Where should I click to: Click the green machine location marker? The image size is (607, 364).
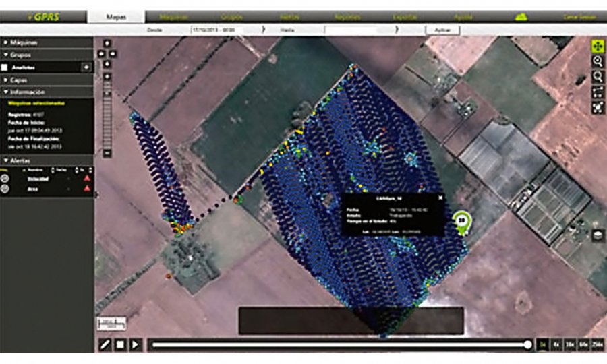point(461,222)
